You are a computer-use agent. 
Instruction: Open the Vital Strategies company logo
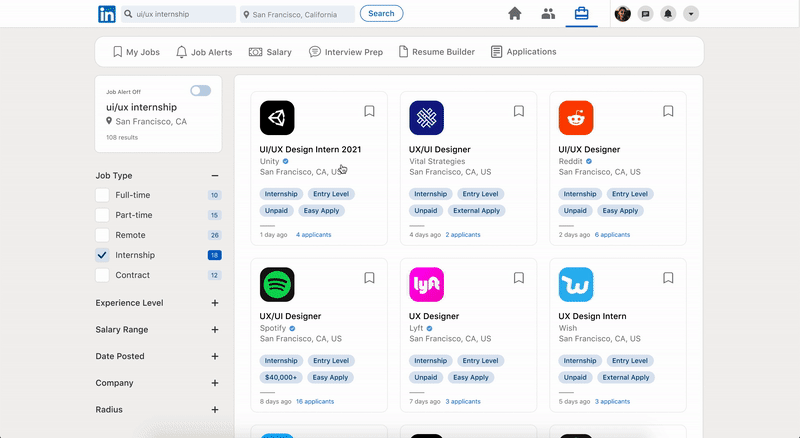pyautogui.click(x=427, y=118)
